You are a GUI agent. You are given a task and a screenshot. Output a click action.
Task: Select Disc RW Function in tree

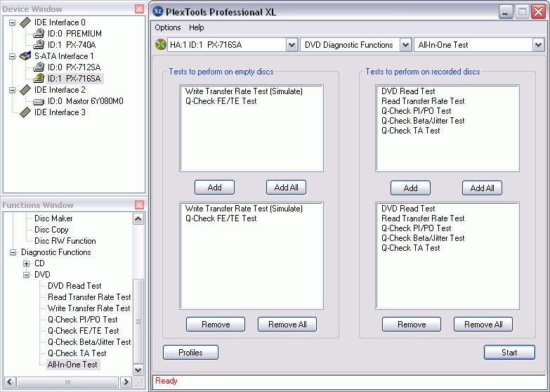click(65, 241)
